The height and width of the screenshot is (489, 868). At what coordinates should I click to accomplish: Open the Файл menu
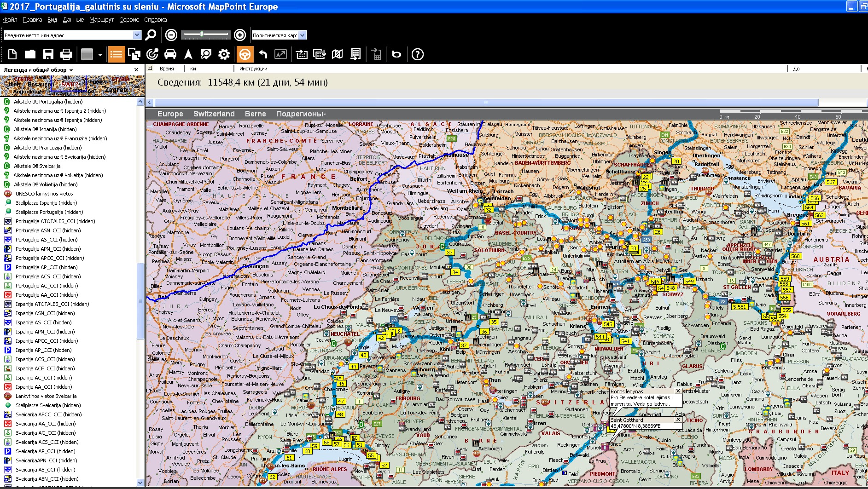tap(10, 20)
